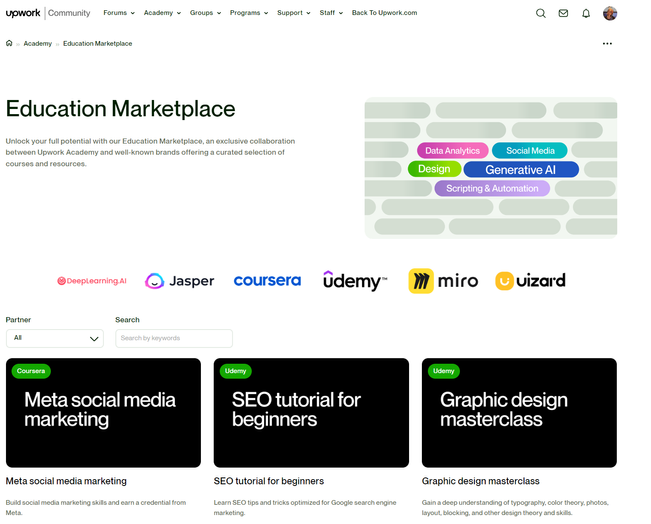Expand the Academy menu in navigation

coord(162,13)
